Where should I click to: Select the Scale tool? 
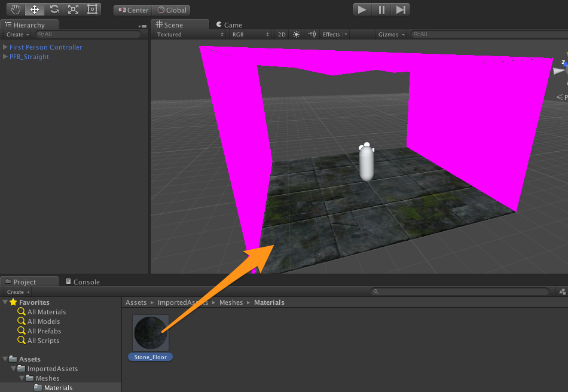pos(73,10)
